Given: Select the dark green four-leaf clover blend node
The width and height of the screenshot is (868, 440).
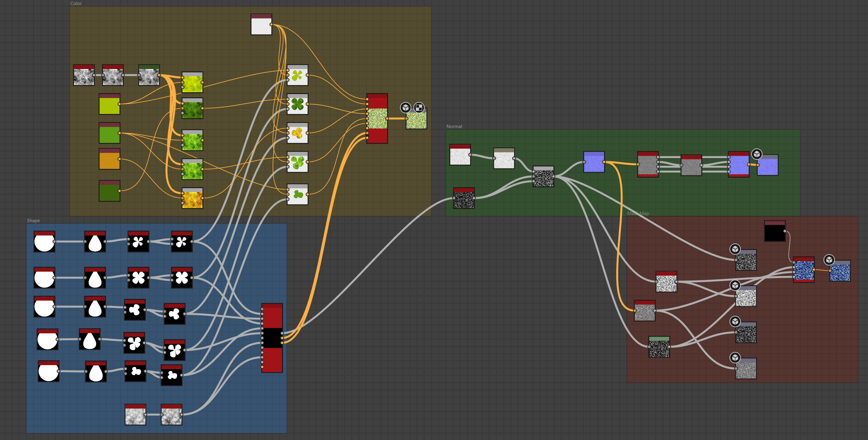Looking at the screenshot, I should pos(298,104).
